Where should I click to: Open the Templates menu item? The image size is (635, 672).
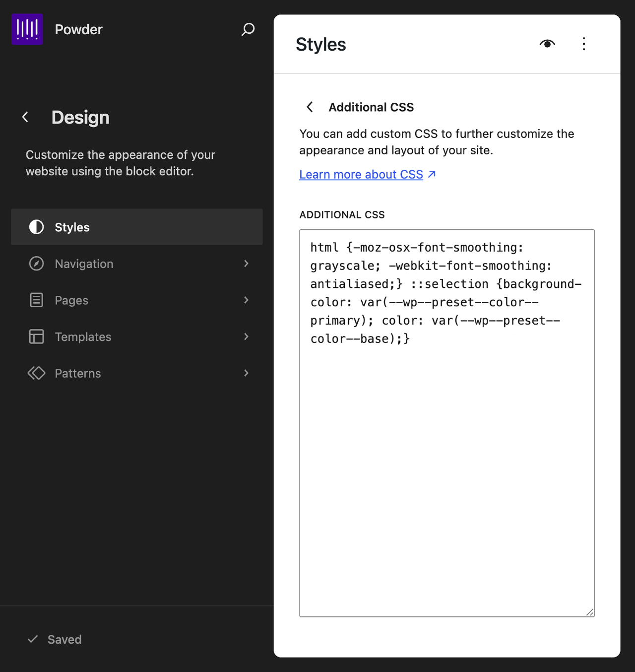(137, 336)
